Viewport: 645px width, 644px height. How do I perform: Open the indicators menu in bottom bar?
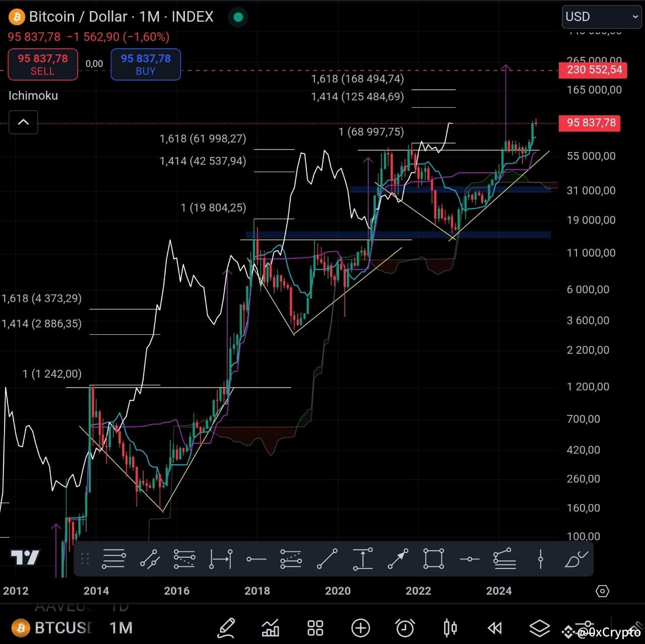click(x=271, y=628)
